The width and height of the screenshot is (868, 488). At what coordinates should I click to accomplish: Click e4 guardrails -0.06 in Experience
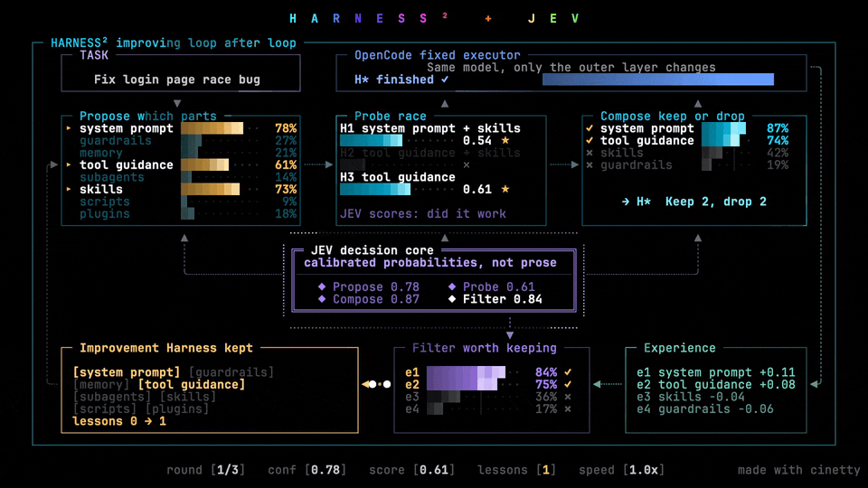tap(705, 408)
